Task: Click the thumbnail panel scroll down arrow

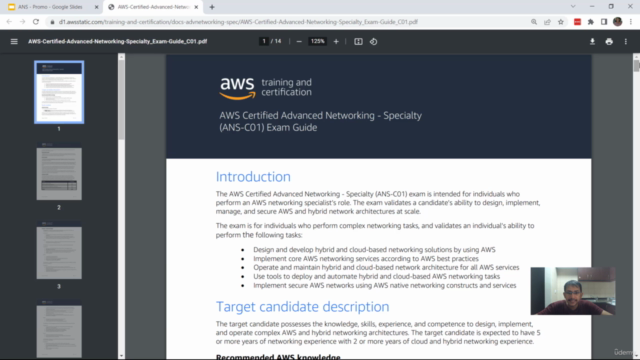Action: pos(121,356)
